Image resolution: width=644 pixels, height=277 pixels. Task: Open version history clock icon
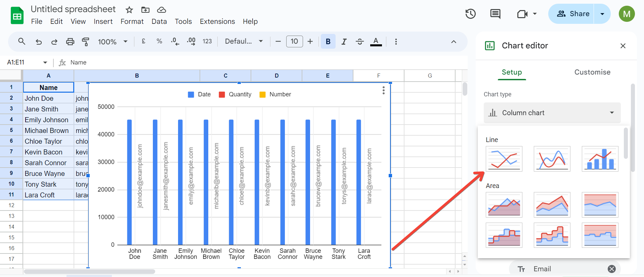tap(470, 14)
